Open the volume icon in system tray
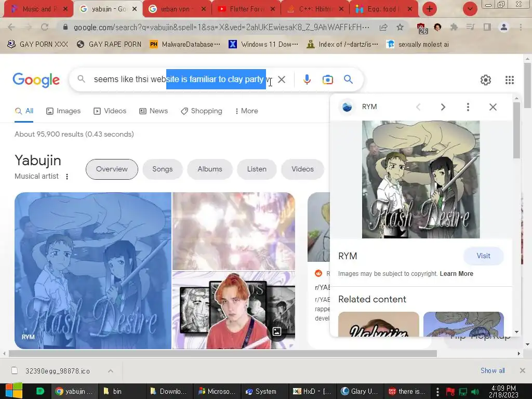Viewport: 532px width, 399px height. point(475,392)
